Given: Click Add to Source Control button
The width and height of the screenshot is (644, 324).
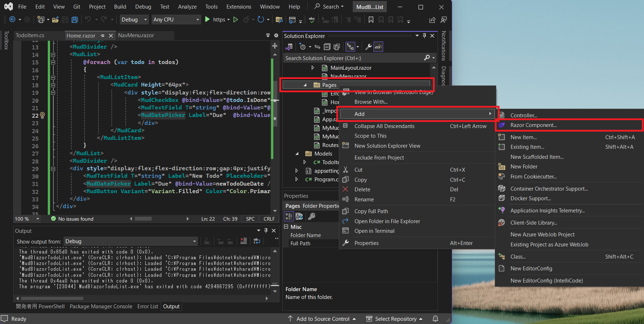Looking at the screenshot, I should pos(322,319).
